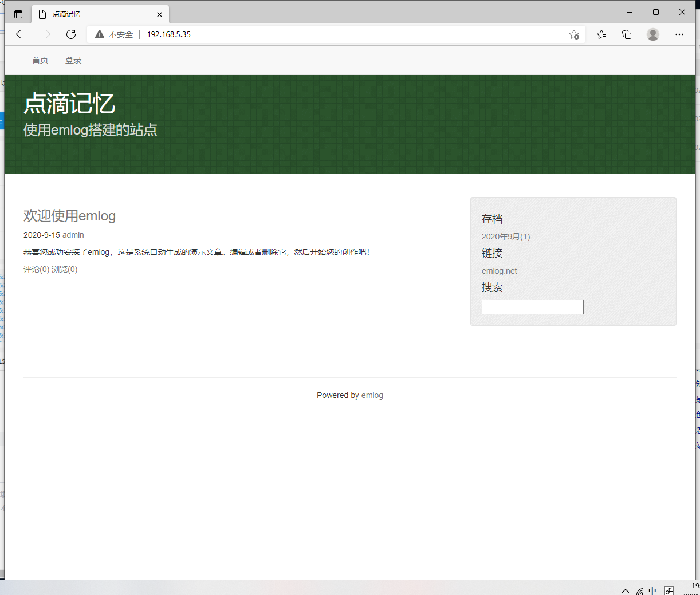Click the 存档 sidebar heading

(x=492, y=219)
